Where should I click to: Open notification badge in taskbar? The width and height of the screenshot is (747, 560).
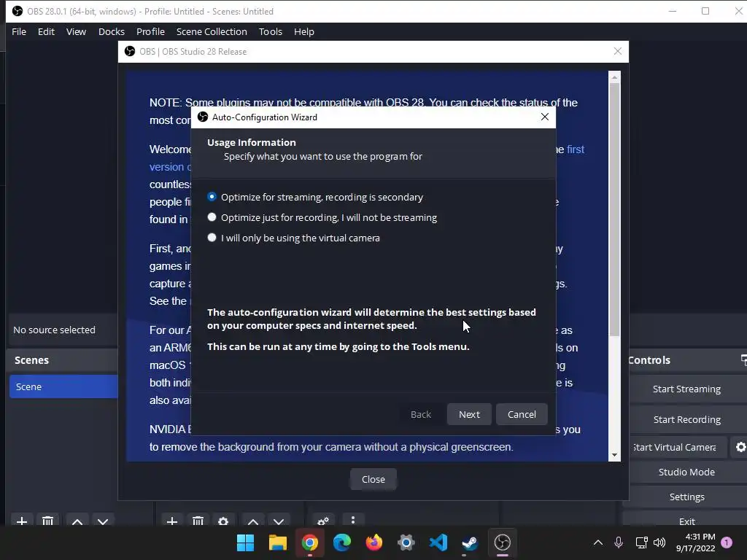[x=727, y=542]
